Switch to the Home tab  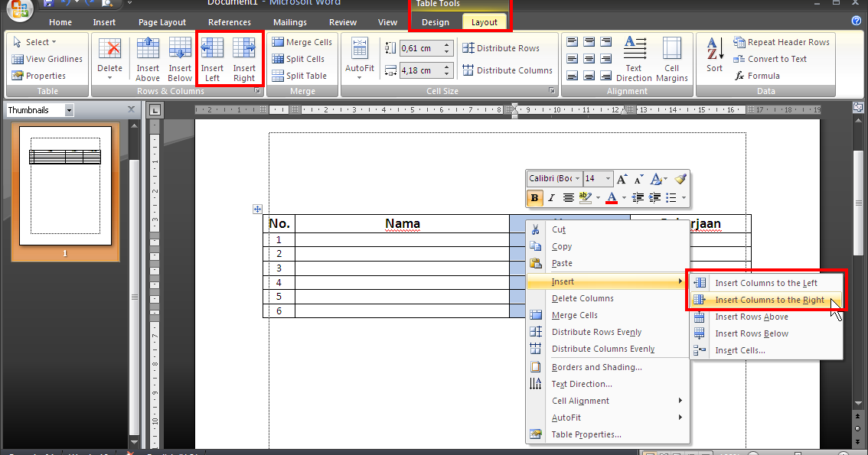[x=60, y=22]
